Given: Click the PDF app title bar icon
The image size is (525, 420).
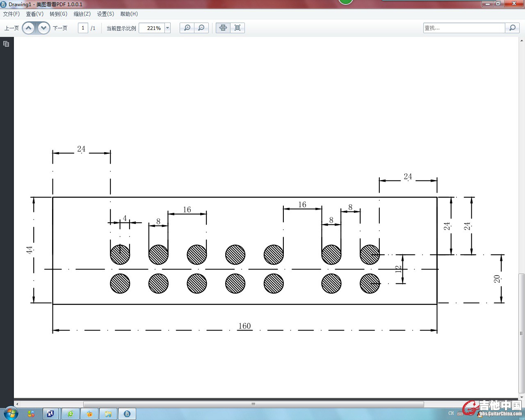Looking at the screenshot, I should 4,4.
